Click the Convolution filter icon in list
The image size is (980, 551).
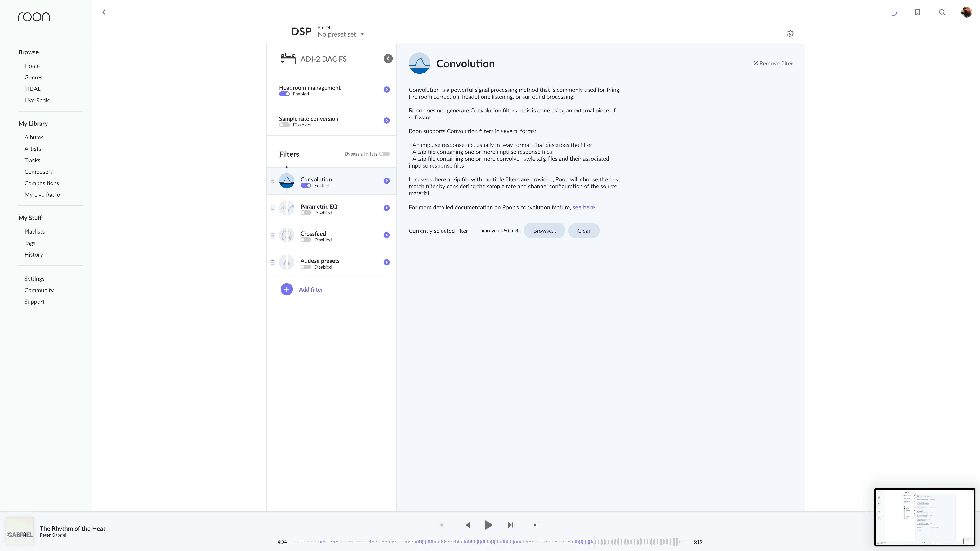pos(287,181)
